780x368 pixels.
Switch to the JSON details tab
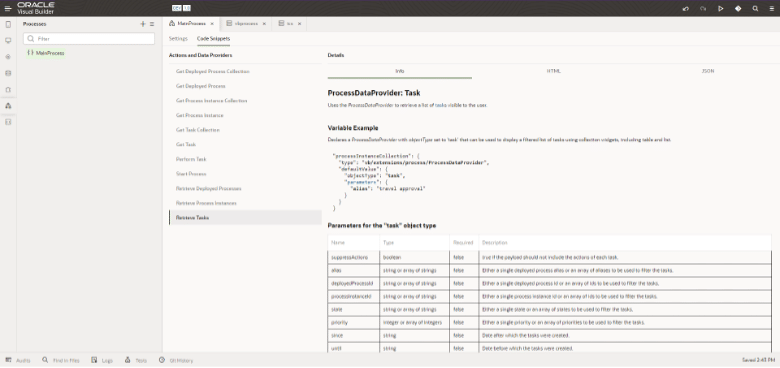point(708,71)
